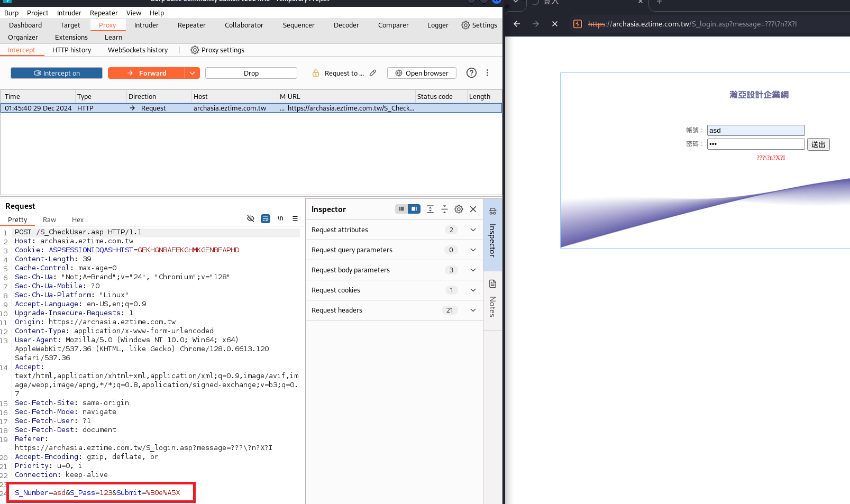
Task: Open the Burp menu
Action: pos(12,13)
